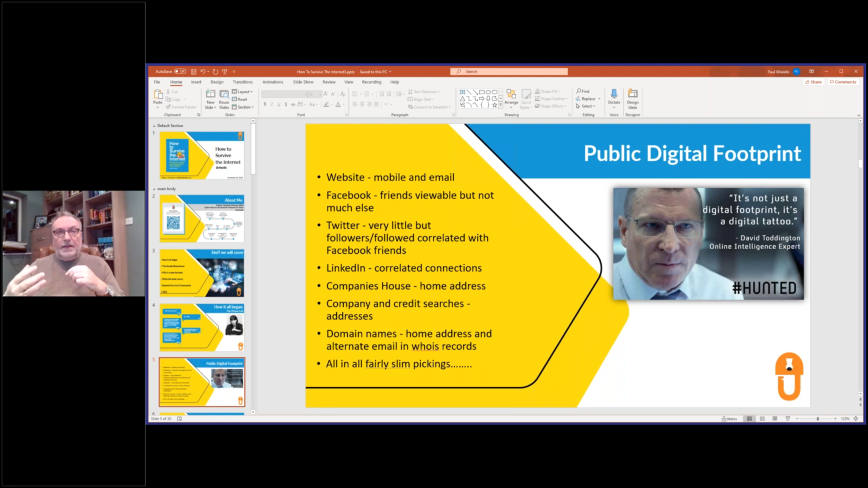Open the Help tab
The image size is (868, 488).
point(395,82)
